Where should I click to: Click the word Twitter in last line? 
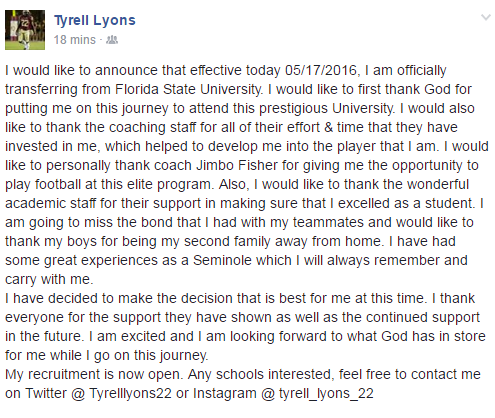point(46,394)
